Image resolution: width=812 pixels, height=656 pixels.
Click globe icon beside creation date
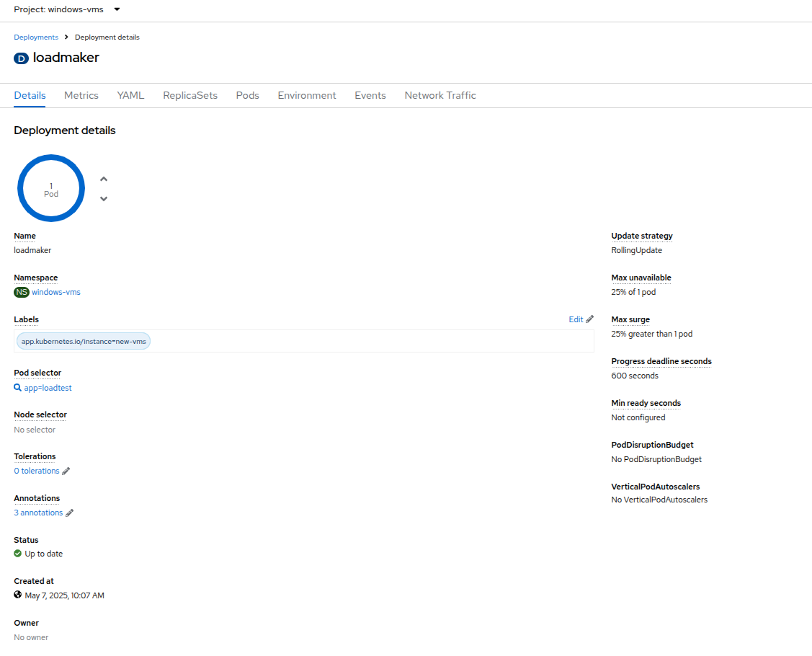click(x=18, y=595)
